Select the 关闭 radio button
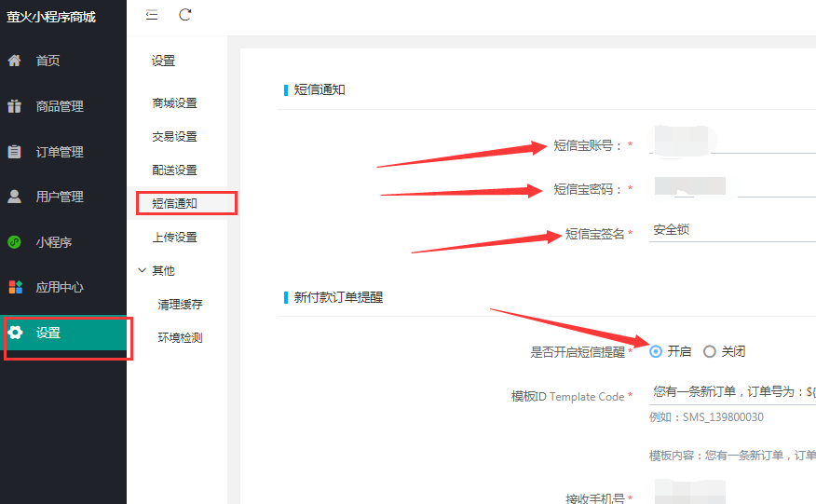The height and width of the screenshot is (504, 816). coord(710,351)
